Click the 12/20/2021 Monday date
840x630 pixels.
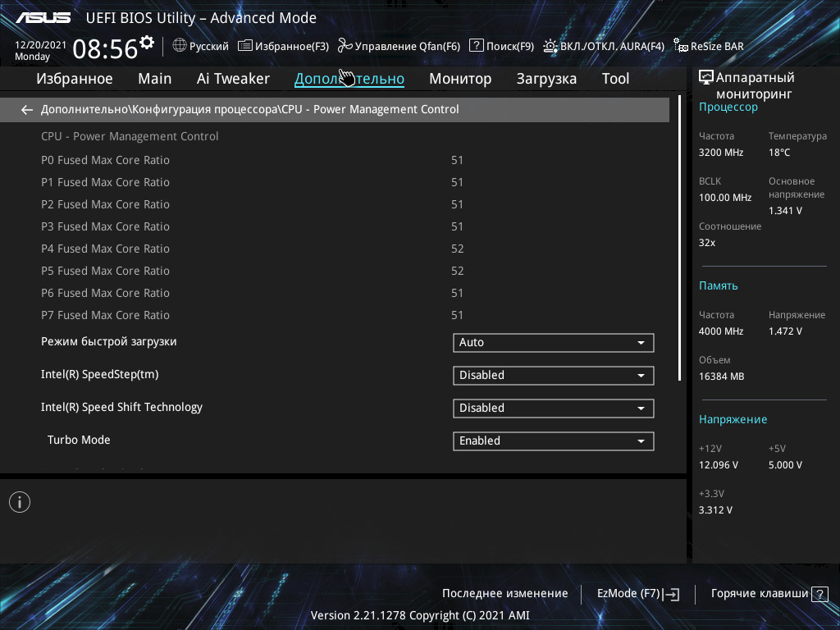40,50
